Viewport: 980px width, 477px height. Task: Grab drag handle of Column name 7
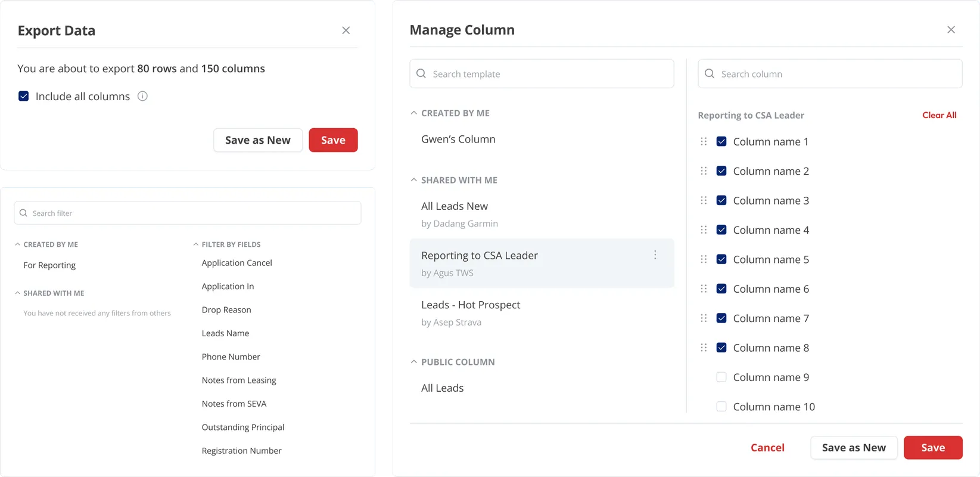click(x=704, y=318)
